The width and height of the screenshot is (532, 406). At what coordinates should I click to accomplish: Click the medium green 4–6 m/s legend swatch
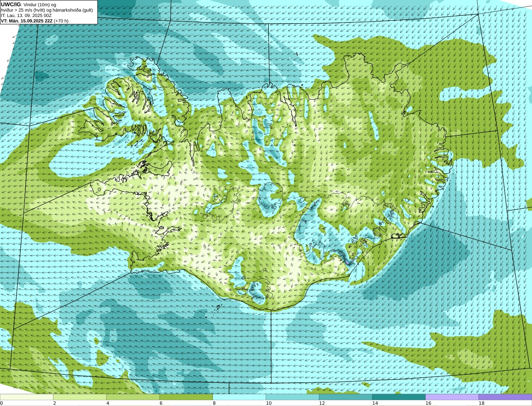tap(133, 397)
